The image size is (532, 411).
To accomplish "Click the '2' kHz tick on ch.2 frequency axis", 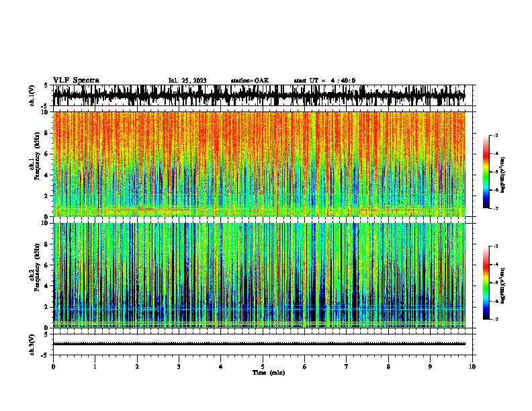I will click(x=48, y=307).
